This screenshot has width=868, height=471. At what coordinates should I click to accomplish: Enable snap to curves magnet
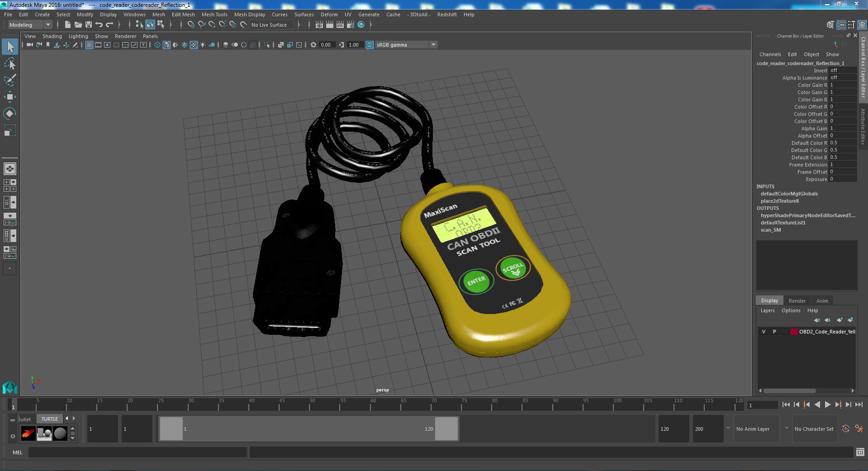202,25
